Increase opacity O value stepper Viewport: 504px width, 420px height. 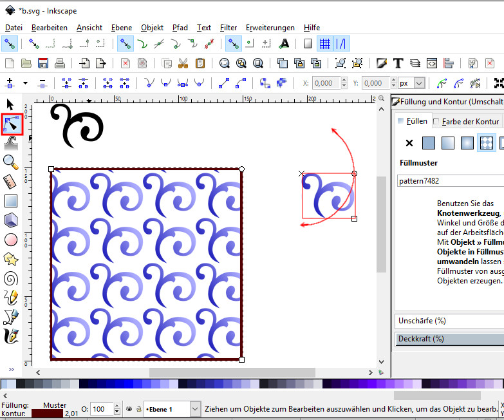click(117, 406)
